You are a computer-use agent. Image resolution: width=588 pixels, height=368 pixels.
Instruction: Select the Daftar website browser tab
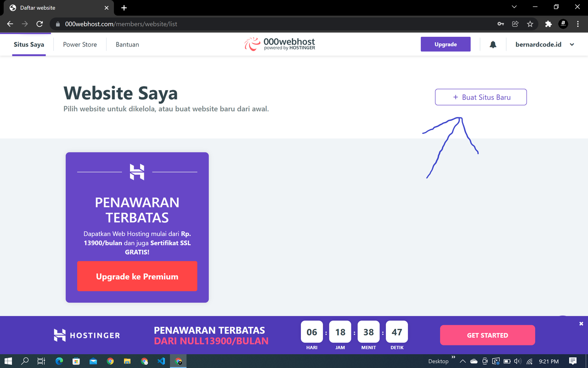tap(59, 8)
